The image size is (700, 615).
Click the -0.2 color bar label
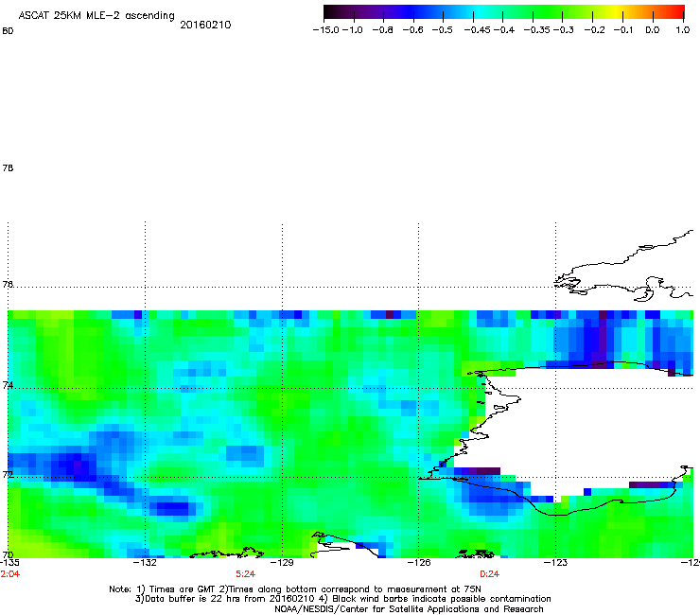(594, 30)
